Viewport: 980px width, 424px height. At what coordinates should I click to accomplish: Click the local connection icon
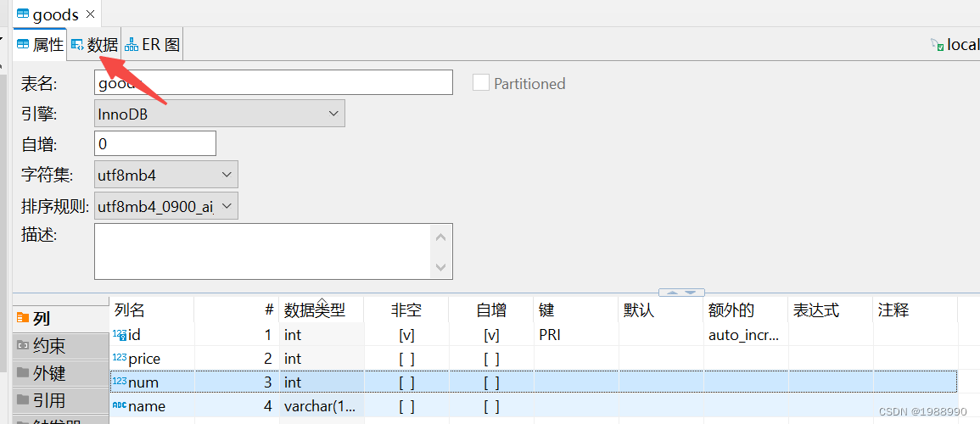click(936, 44)
